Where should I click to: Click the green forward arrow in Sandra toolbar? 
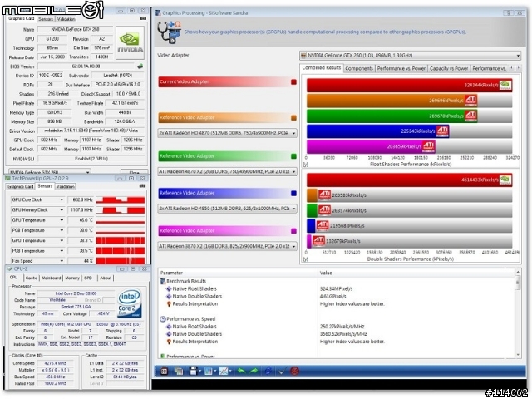254,371
